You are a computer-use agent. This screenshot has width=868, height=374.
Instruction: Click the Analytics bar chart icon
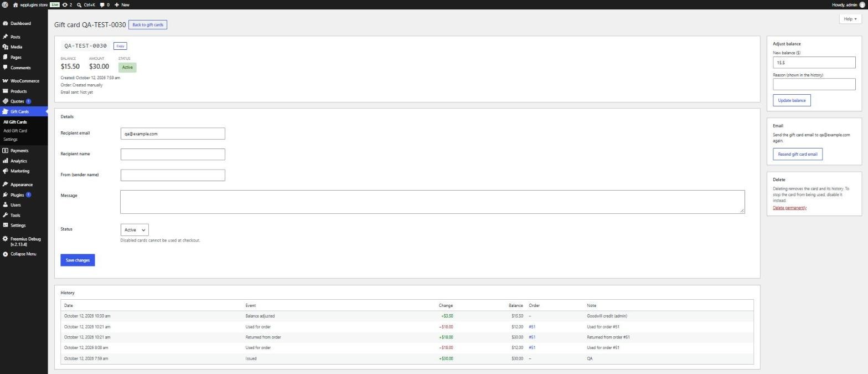tap(5, 161)
